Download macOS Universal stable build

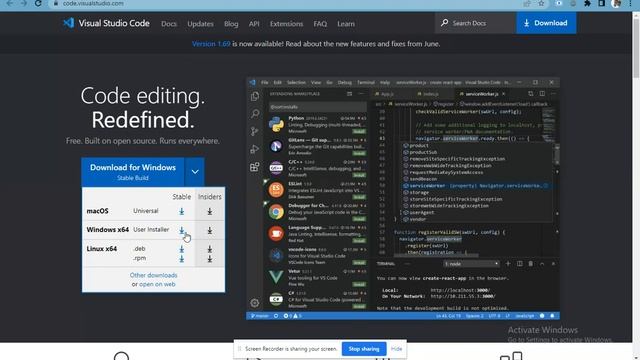click(182, 211)
